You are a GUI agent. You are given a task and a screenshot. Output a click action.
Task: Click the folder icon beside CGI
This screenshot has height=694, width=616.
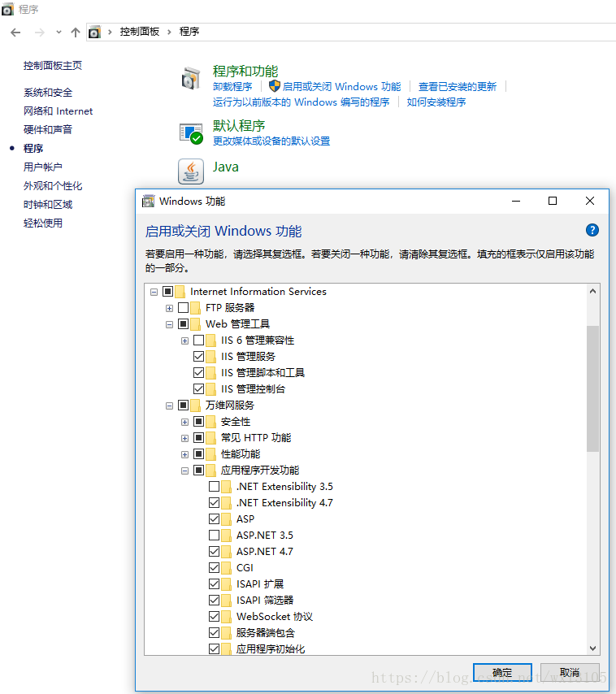click(226, 568)
